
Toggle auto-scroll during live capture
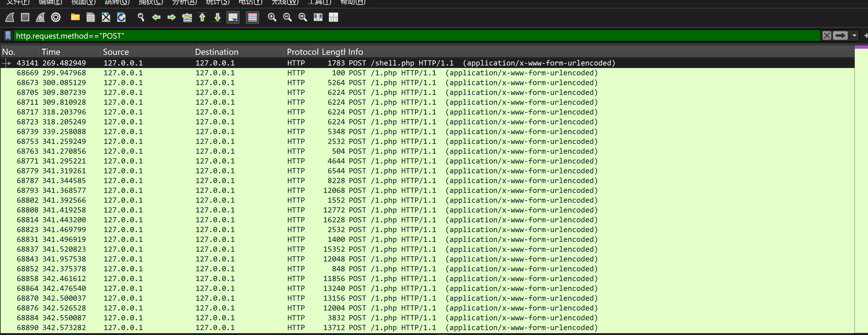point(233,17)
